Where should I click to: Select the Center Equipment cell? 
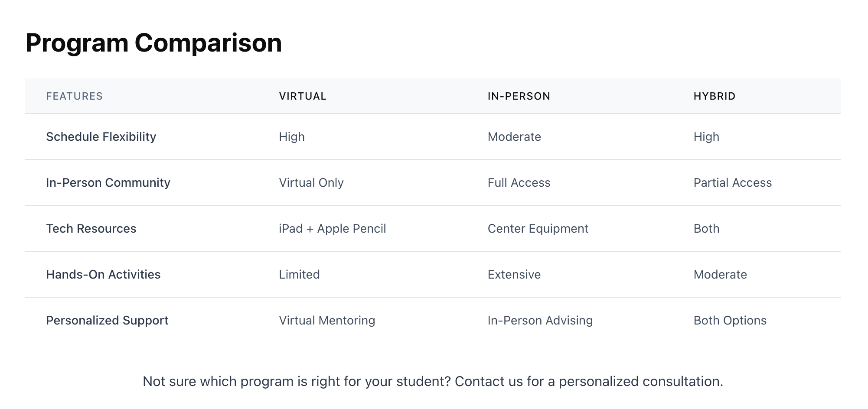point(538,229)
